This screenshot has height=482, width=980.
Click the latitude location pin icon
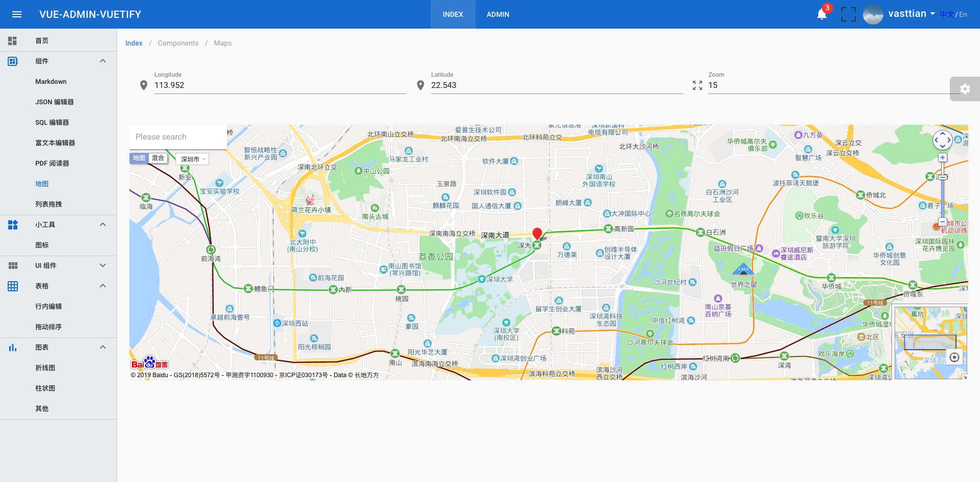(x=420, y=85)
